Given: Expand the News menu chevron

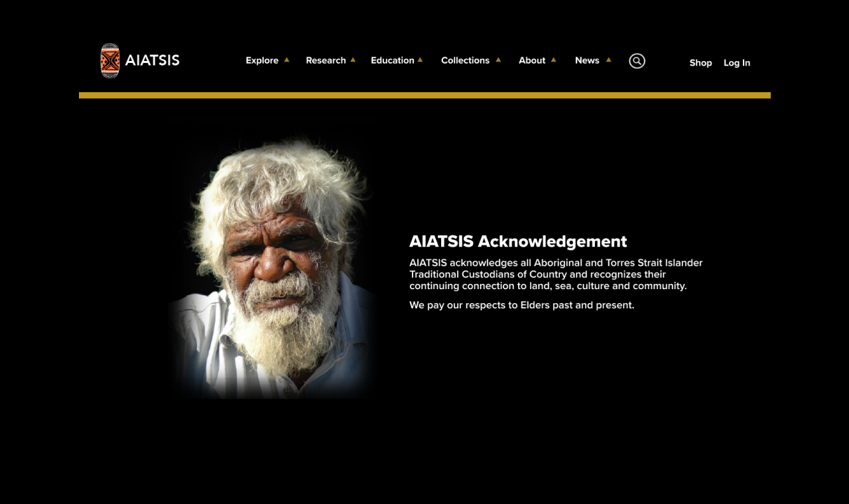Looking at the screenshot, I should coord(608,59).
